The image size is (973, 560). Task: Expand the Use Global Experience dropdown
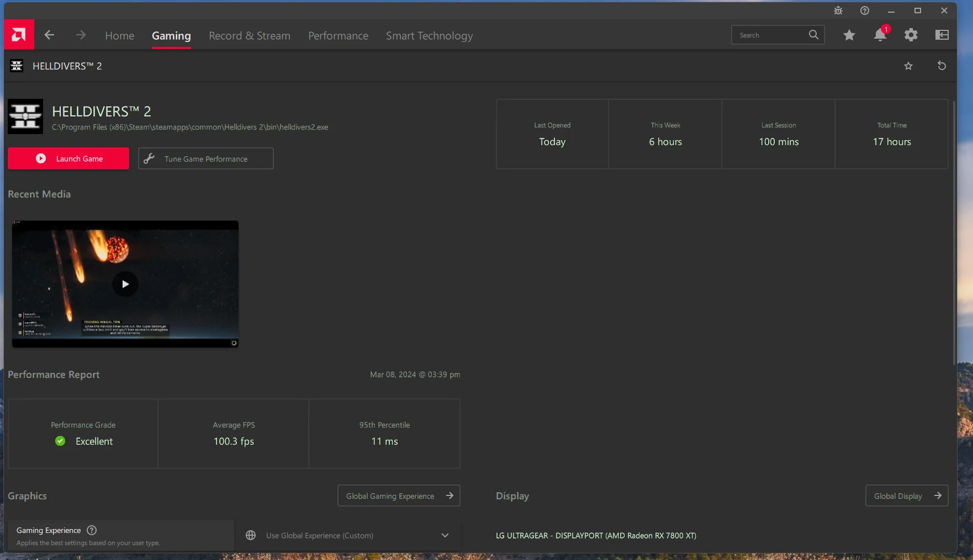coord(445,535)
